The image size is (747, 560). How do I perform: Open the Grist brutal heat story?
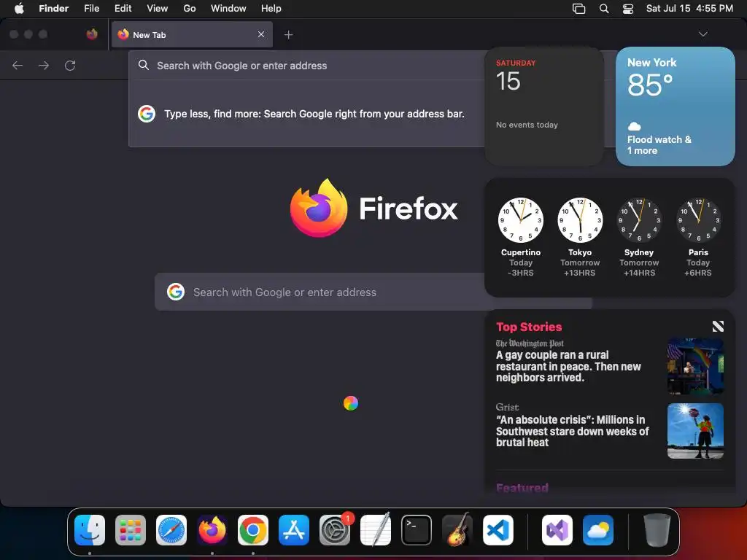[x=572, y=431]
